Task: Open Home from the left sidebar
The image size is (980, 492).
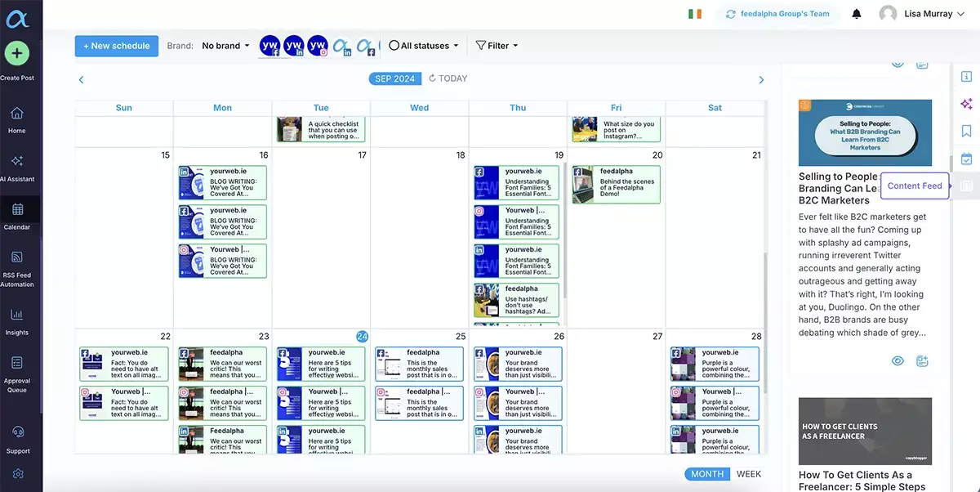Action: (x=17, y=119)
